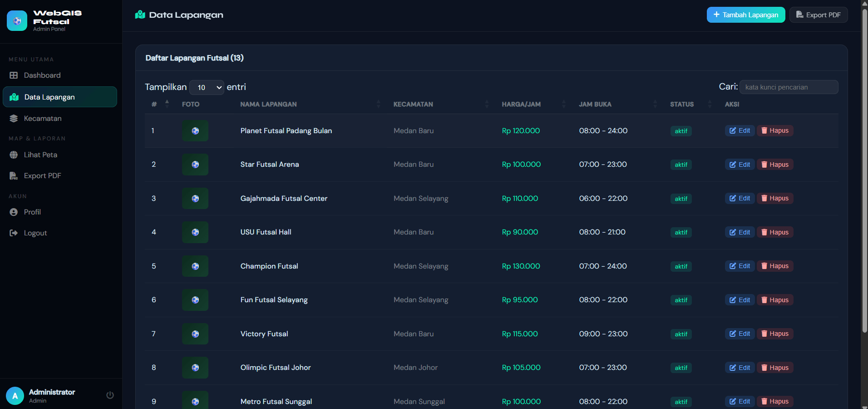The width and height of the screenshot is (868, 409).
Task: Edit the Star Futsal Arena row
Action: (740, 165)
